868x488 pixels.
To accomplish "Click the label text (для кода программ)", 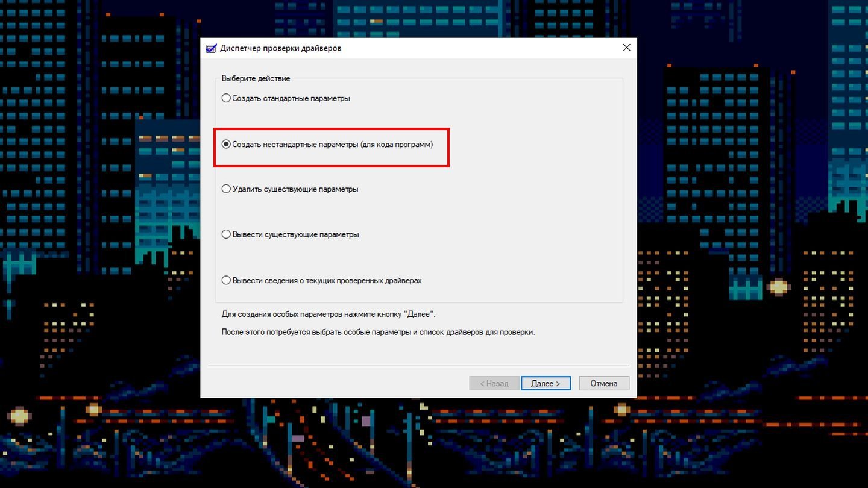I will 397,145.
